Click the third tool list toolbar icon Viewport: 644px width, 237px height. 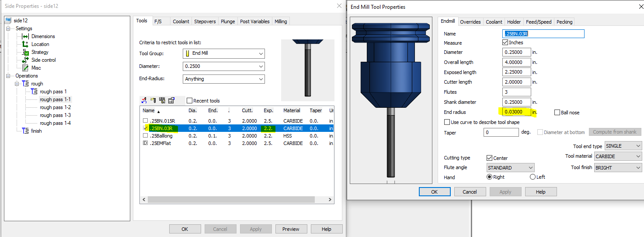pyautogui.click(x=162, y=100)
